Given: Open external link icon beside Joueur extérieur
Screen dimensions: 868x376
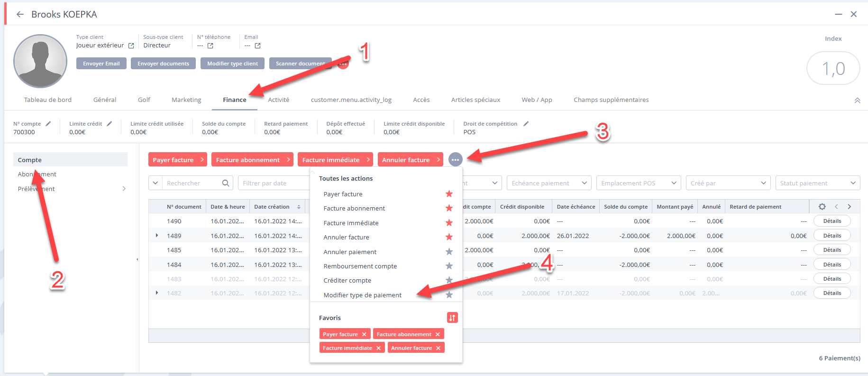Looking at the screenshot, I should click(131, 46).
